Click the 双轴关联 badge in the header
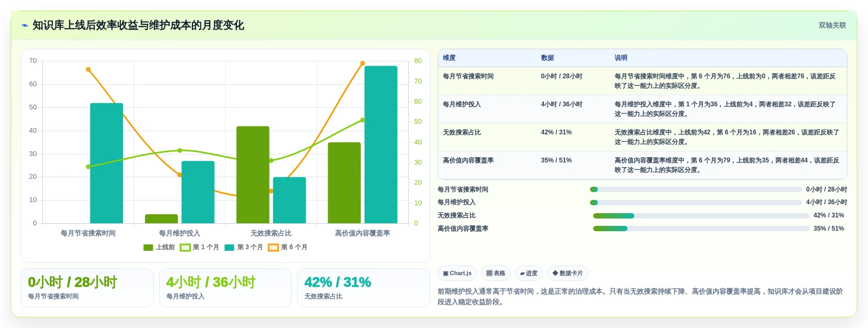 tap(832, 25)
